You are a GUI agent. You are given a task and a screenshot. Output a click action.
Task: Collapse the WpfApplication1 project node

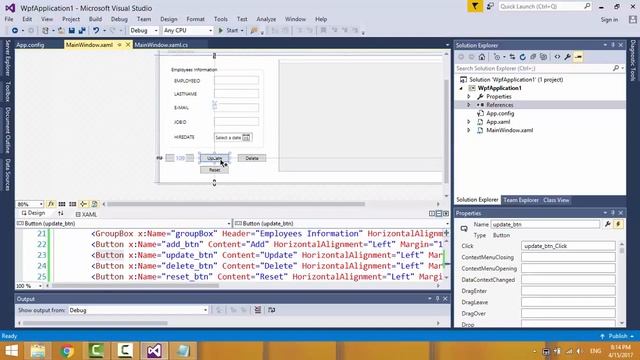click(461, 88)
